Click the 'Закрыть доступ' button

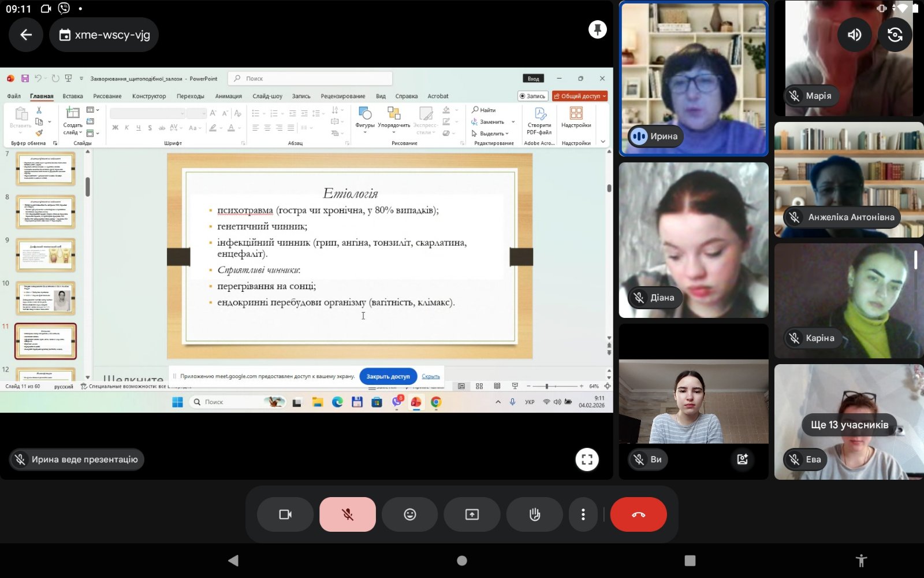pyautogui.click(x=388, y=376)
